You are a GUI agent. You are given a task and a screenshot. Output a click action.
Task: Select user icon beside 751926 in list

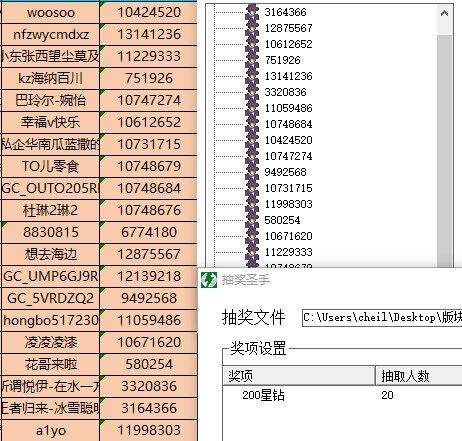click(252, 60)
